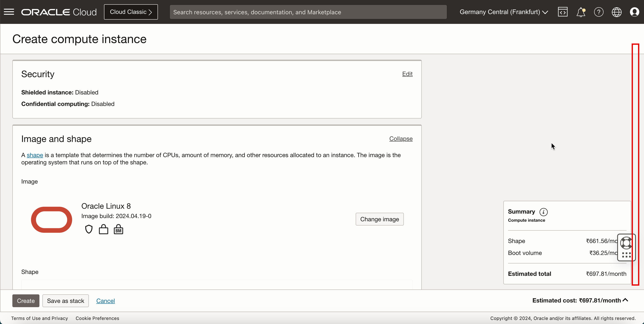
Task: Click the user profile avatar dropdown
Action: [x=634, y=12]
